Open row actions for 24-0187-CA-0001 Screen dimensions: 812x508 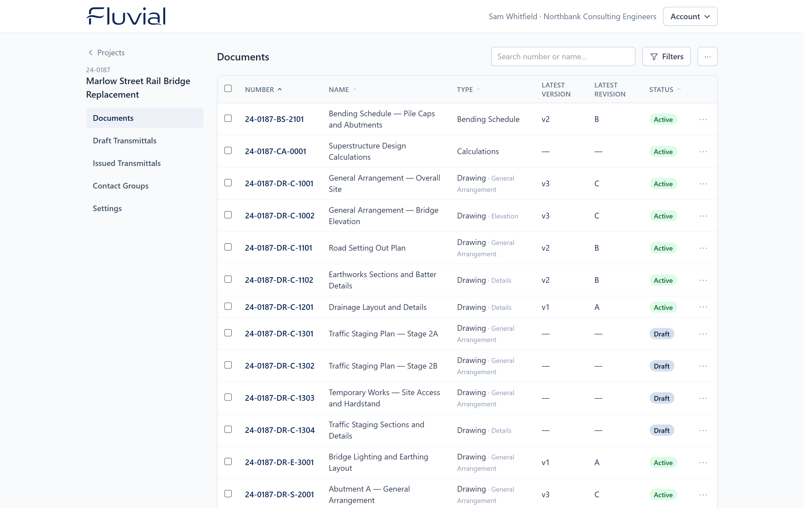[703, 152]
